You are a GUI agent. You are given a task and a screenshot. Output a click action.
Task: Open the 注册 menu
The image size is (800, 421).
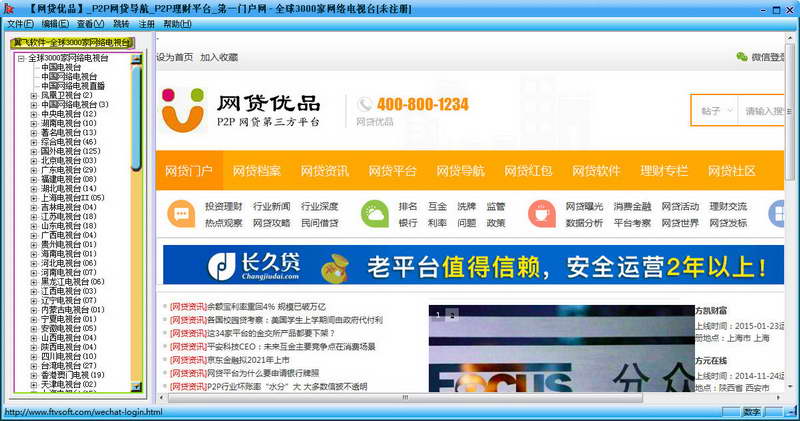146,24
